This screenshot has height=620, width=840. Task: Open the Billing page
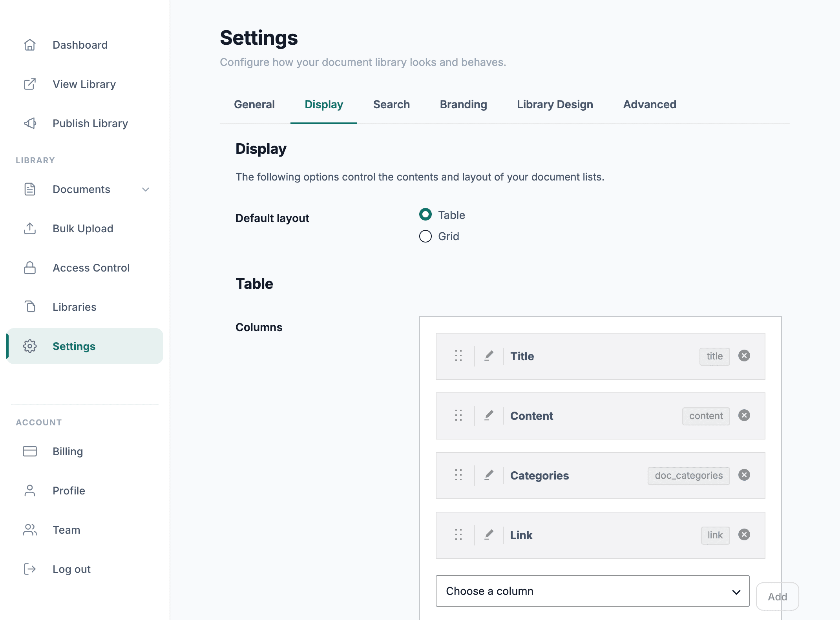click(x=85, y=451)
